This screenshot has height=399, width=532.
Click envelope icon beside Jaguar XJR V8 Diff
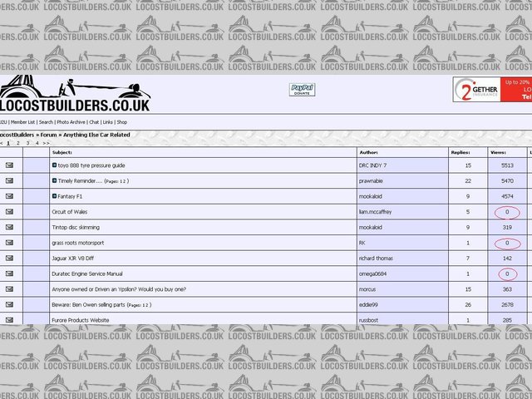tap(10, 259)
